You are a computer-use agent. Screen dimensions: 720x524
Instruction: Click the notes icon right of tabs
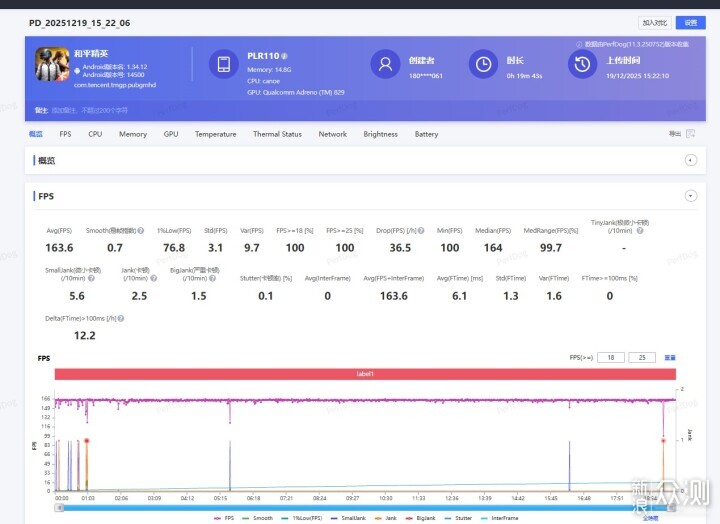click(690, 133)
